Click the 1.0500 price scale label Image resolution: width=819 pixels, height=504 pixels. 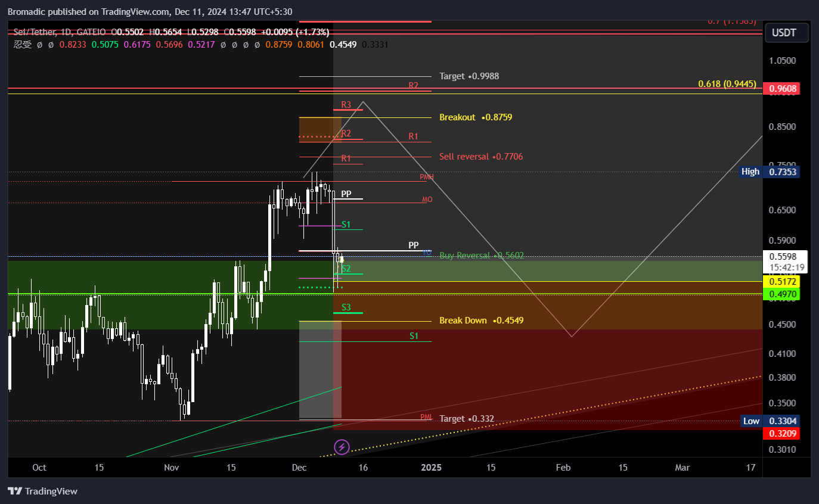pyautogui.click(x=782, y=60)
